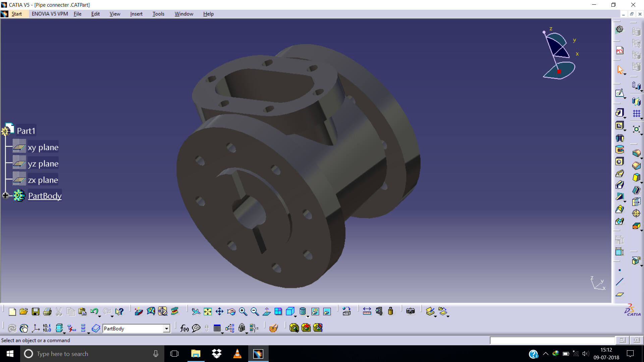Select the Pad tool in right toolbar
The image size is (644, 362).
(x=619, y=113)
